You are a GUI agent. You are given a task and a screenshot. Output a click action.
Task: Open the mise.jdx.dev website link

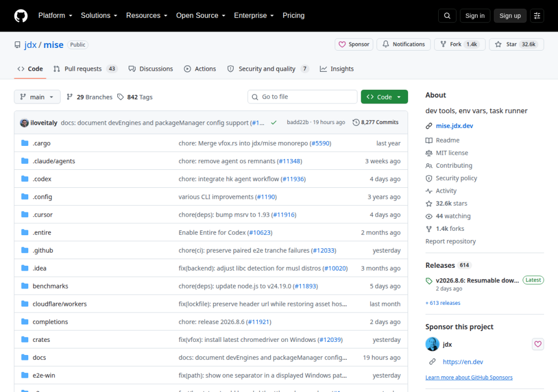(x=454, y=126)
